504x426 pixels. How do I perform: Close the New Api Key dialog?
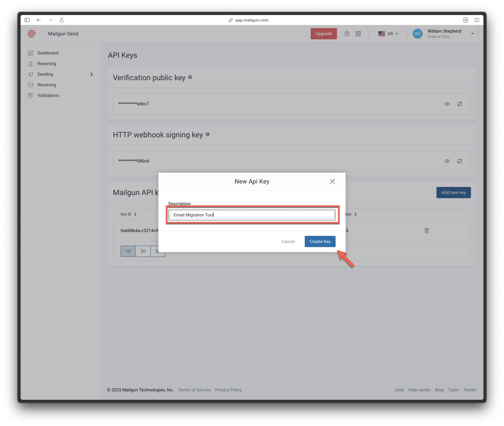(x=332, y=181)
